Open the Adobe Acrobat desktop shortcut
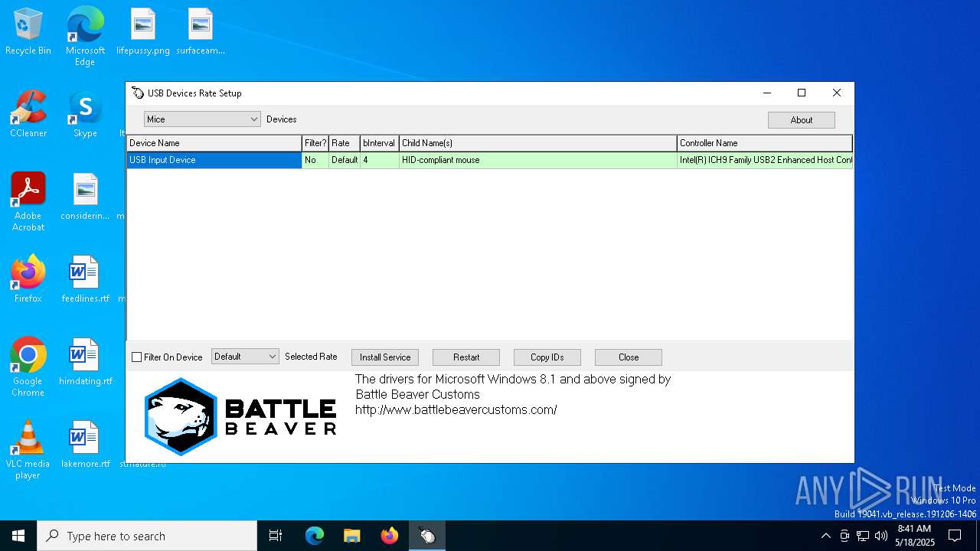 (28, 202)
